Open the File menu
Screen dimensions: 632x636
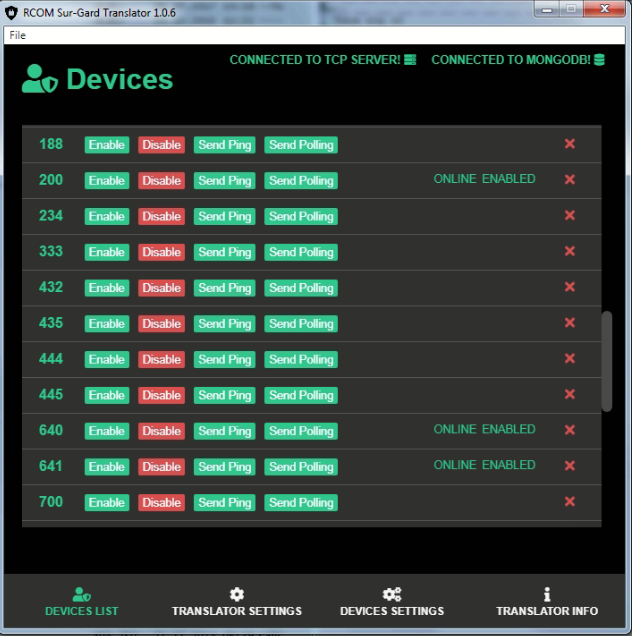(x=17, y=35)
